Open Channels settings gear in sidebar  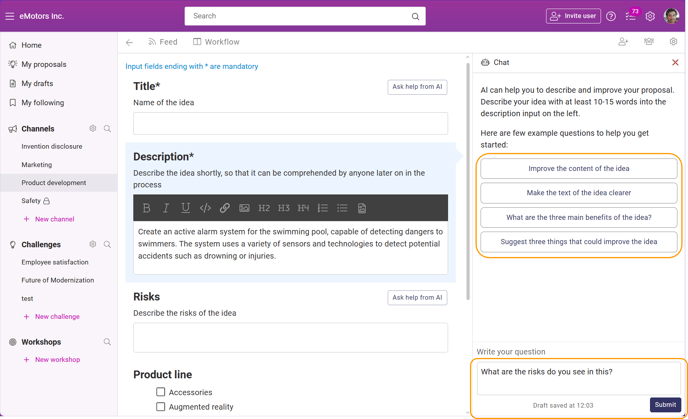(x=93, y=129)
